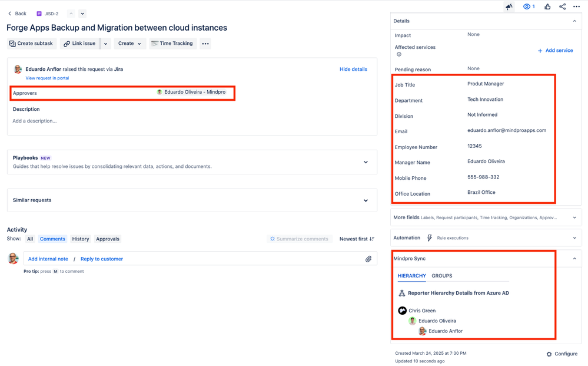Click the Configure gear button
588x366 pixels.
[x=562, y=354]
